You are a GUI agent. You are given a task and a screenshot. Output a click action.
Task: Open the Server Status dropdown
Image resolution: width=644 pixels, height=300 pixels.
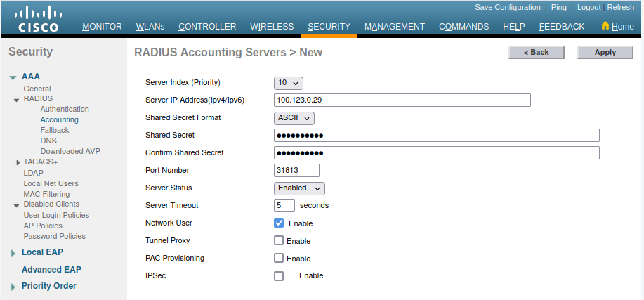point(299,188)
